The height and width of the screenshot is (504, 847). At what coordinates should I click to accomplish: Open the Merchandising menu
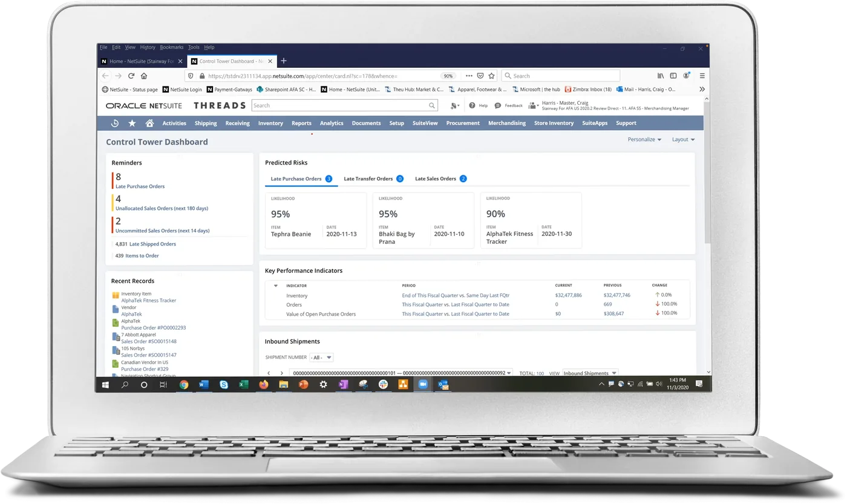(x=507, y=123)
